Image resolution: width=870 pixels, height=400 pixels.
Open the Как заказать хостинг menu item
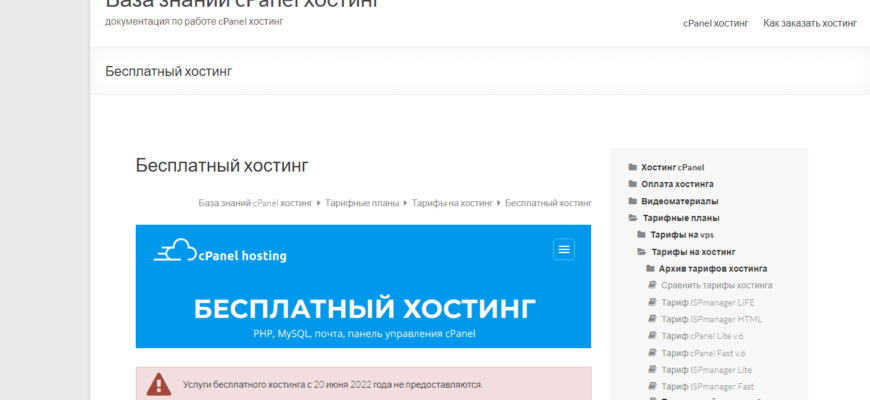pyautogui.click(x=810, y=23)
